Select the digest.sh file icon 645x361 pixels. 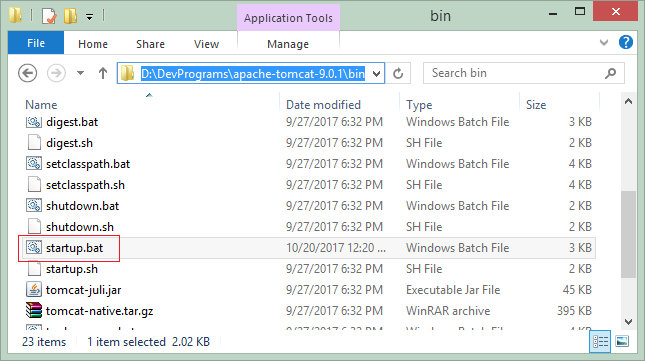[34, 143]
